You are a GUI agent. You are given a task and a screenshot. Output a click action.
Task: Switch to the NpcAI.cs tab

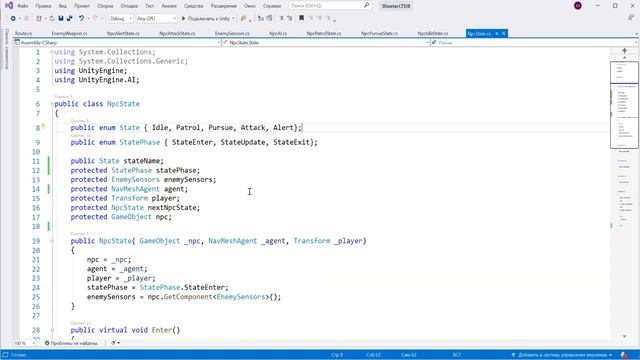(278, 33)
